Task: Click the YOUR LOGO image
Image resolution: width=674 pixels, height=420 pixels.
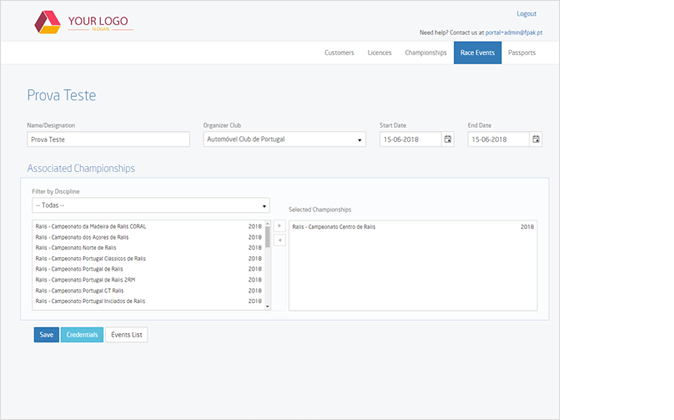Action: pos(83,22)
